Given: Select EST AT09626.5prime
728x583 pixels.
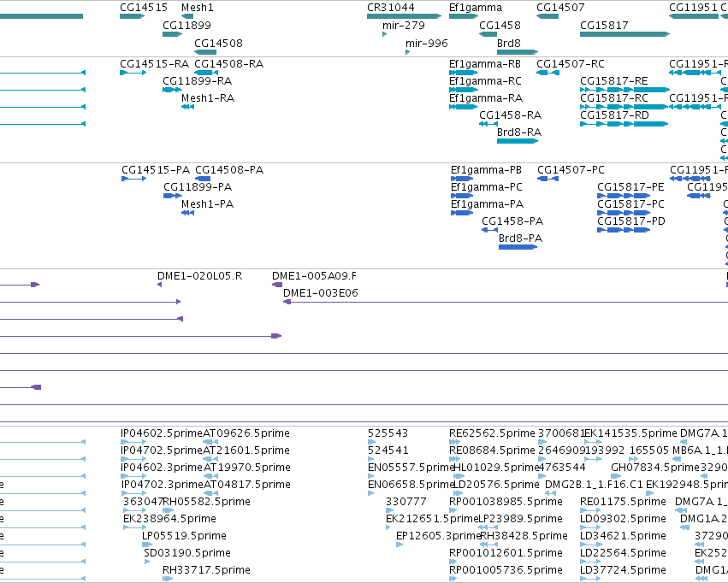Looking at the screenshot, I should click(x=210, y=442).
